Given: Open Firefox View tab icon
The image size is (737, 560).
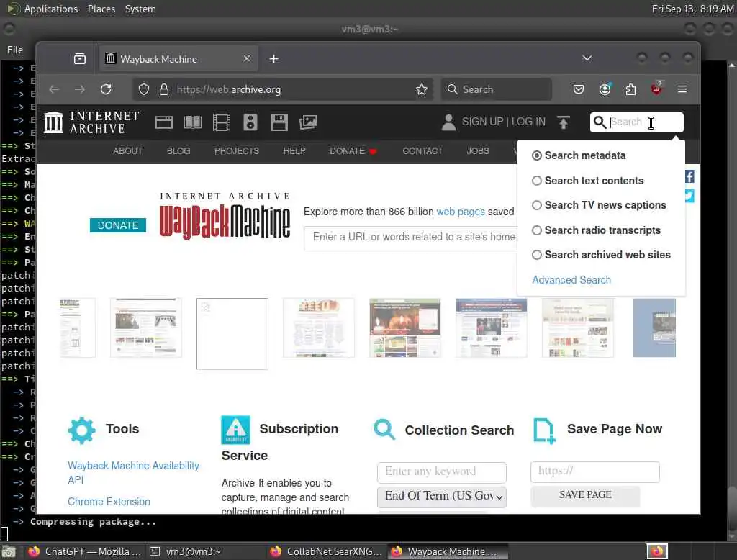Looking at the screenshot, I should [x=80, y=59].
